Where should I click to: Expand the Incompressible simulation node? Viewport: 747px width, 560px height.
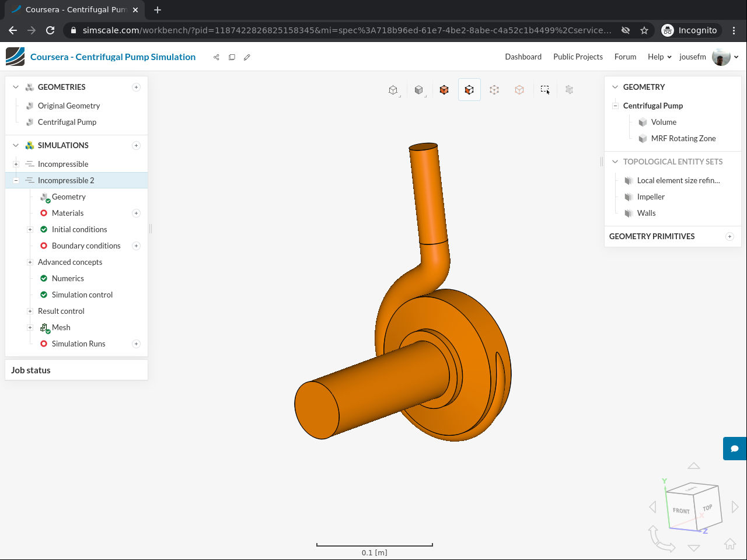pos(16,164)
